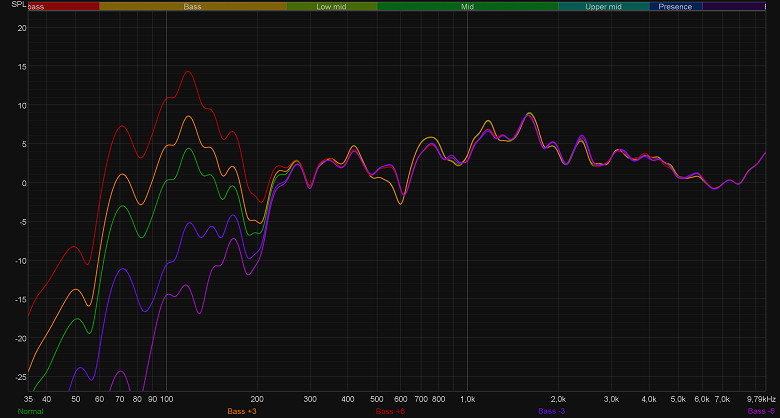Select the Bass +6 legend label
Viewport: 780px width, 418px height.
tap(390, 412)
